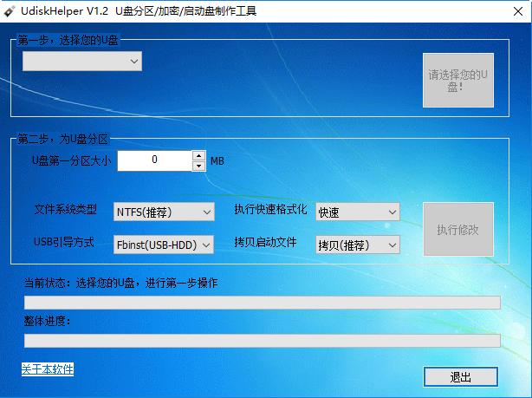
Task: Click the 整体进度 overall progress bar
Action: tap(262, 340)
